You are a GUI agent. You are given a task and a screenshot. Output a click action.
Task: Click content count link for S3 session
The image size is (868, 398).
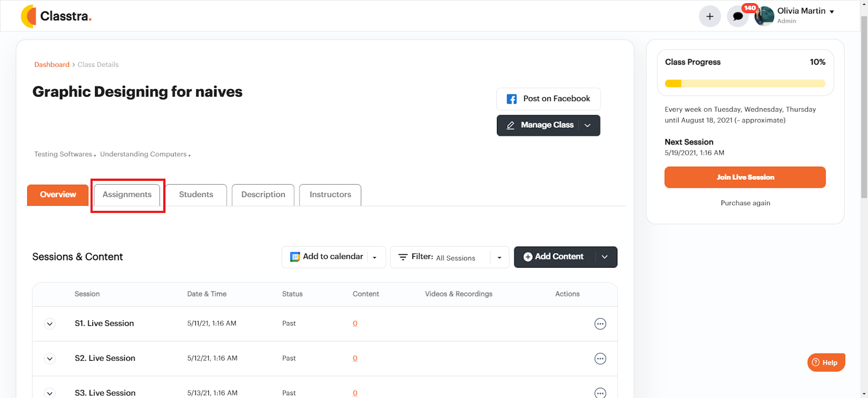point(355,393)
